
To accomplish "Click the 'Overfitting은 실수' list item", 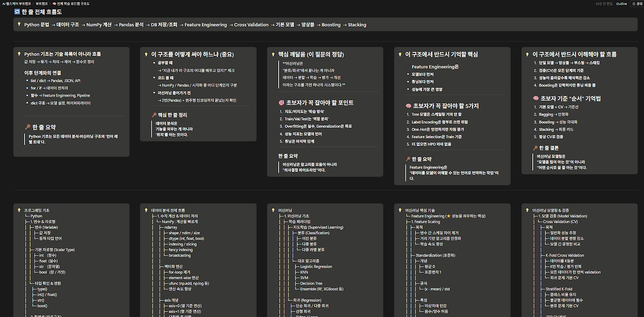I will point(318,126).
